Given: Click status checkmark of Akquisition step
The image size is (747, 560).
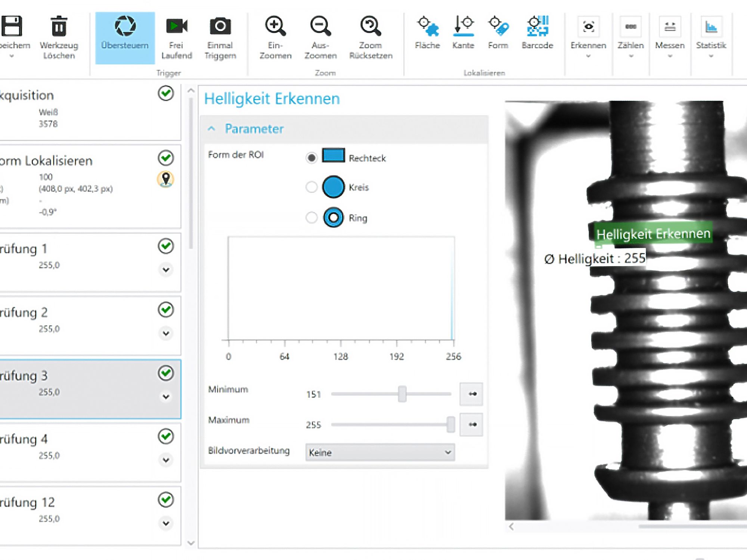Looking at the screenshot, I should pos(166,93).
